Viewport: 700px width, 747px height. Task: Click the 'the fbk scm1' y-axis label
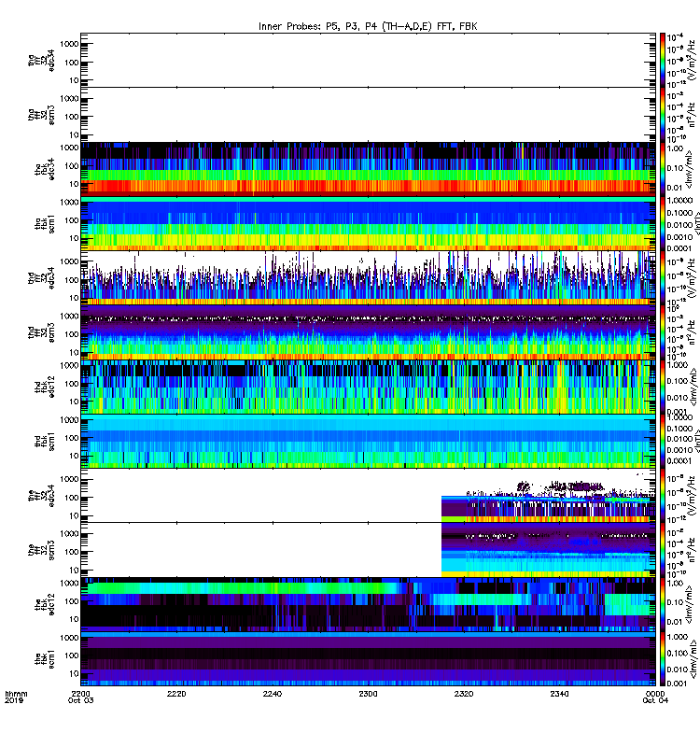[x=45, y=659]
